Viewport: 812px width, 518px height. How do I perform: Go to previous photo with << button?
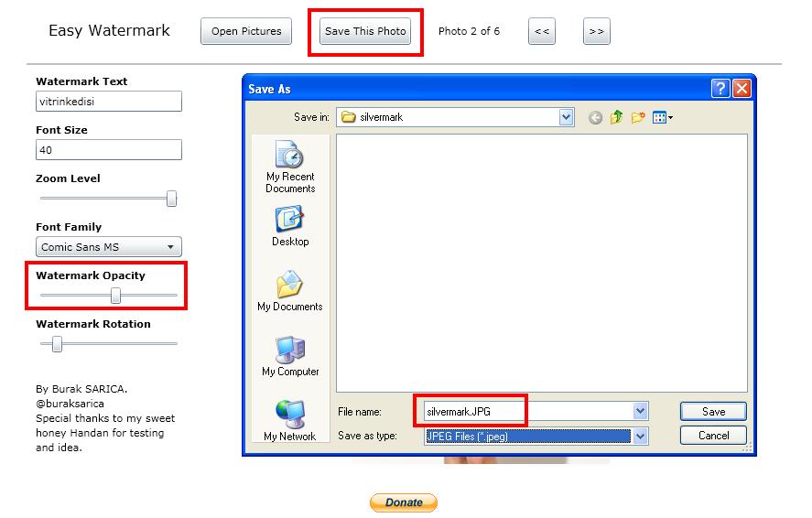(542, 31)
